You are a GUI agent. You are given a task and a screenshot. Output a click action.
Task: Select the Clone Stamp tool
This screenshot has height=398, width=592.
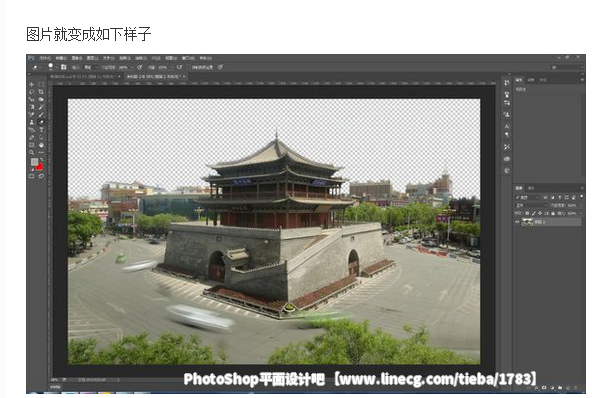coord(32,122)
